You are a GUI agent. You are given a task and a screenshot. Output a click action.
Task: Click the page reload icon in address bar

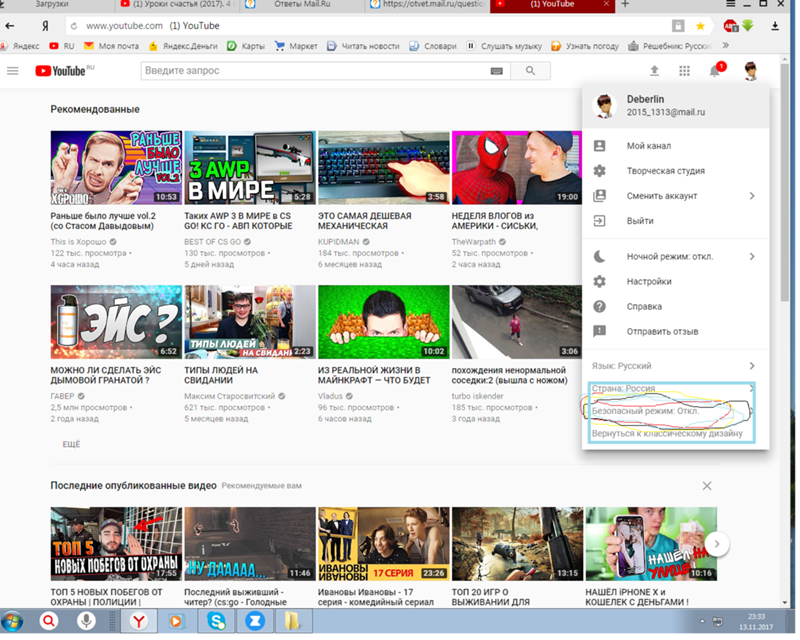(x=74, y=26)
